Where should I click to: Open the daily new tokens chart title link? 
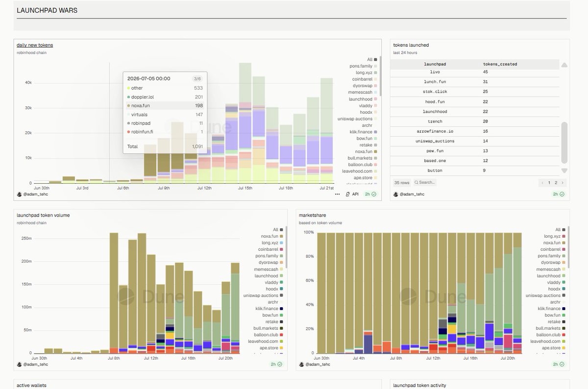[x=35, y=45]
